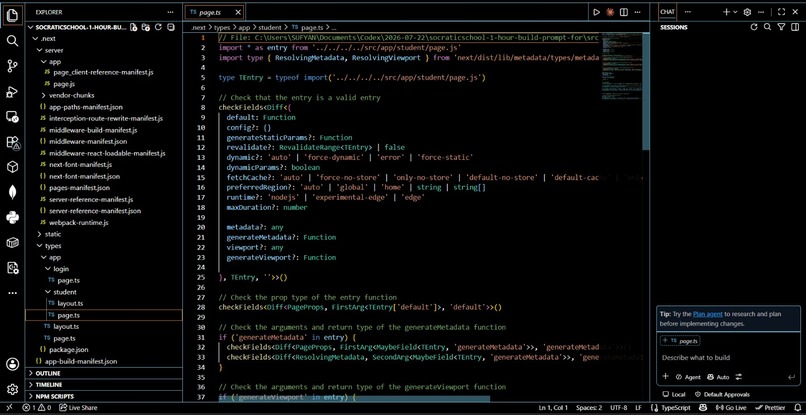806x415 pixels.
Task: Start a new chat with plus icon
Action: coord(726,12)
